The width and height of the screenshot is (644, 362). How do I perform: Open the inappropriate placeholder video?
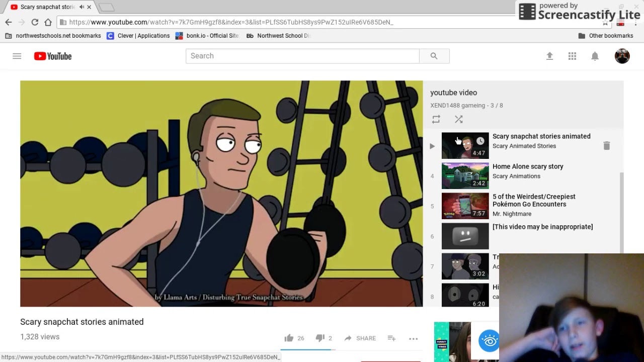[x=465, y=236]
